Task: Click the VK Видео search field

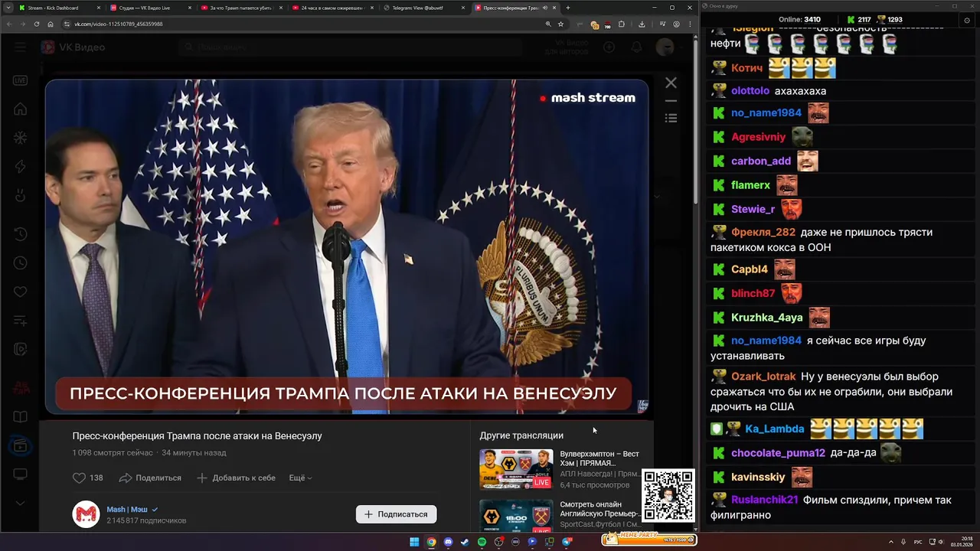Action: pos(352,47)
